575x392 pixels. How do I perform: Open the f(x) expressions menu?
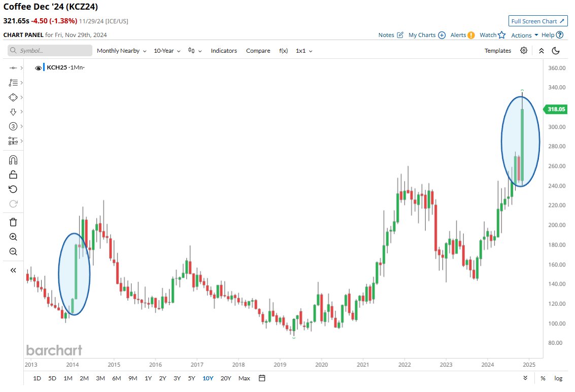coord(283,51)
